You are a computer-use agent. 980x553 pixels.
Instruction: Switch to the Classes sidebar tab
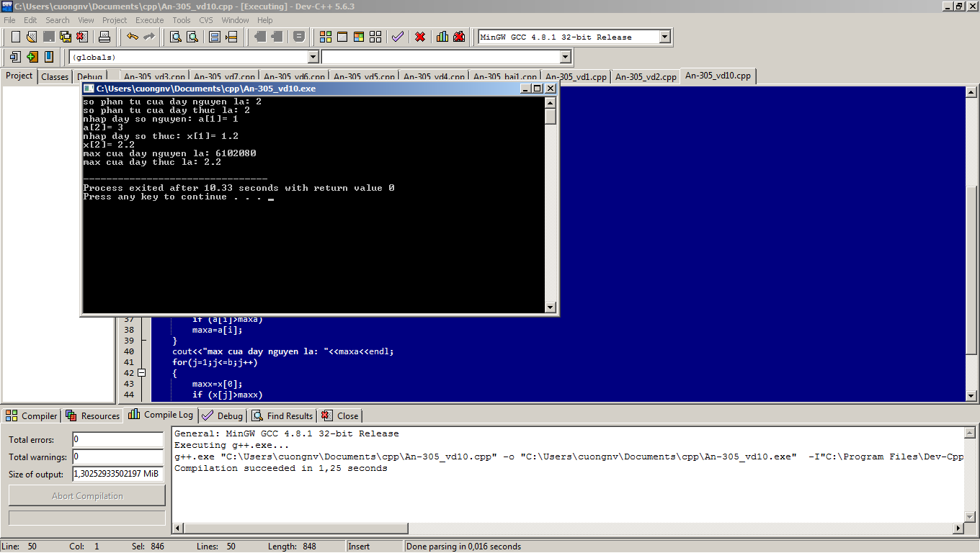[x=55, y=76]
